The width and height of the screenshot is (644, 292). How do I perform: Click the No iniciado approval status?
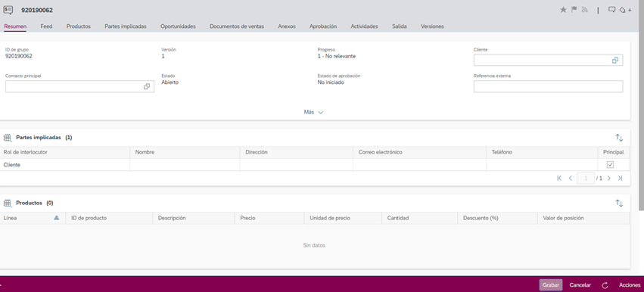coord(331,82)
